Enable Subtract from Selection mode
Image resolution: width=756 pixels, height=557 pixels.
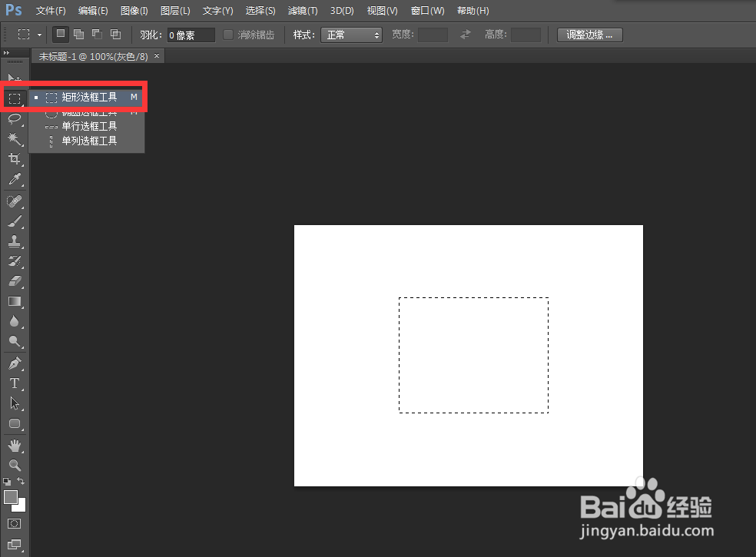[97, 35]
